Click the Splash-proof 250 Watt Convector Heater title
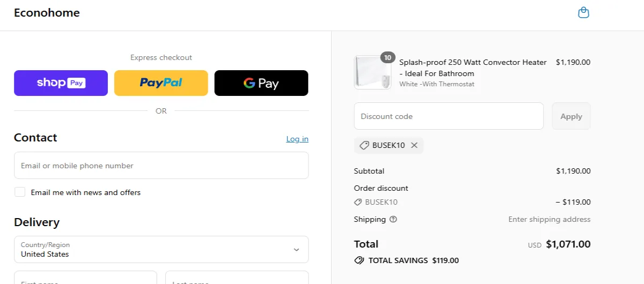This screenshot has width=644, height=284. 473,68
